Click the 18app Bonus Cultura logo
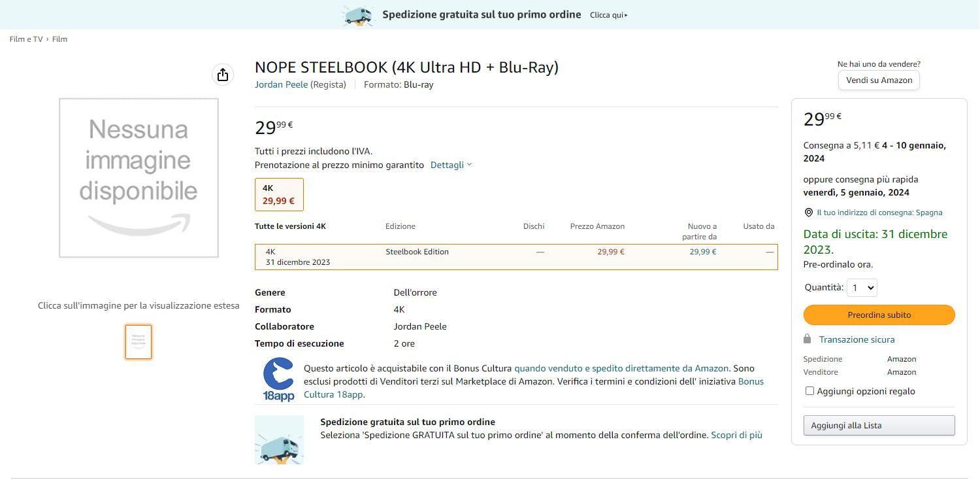 pos(278,379)
